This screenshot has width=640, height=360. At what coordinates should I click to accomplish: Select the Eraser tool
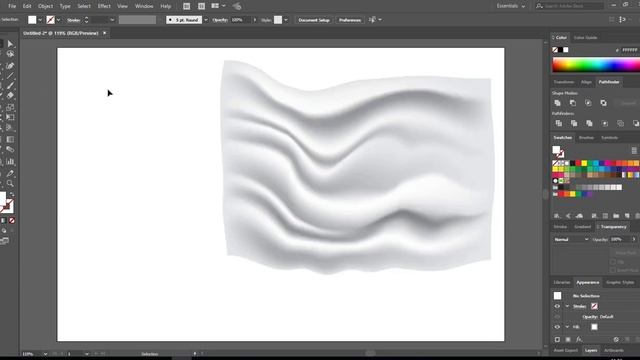tap(10, 96)
